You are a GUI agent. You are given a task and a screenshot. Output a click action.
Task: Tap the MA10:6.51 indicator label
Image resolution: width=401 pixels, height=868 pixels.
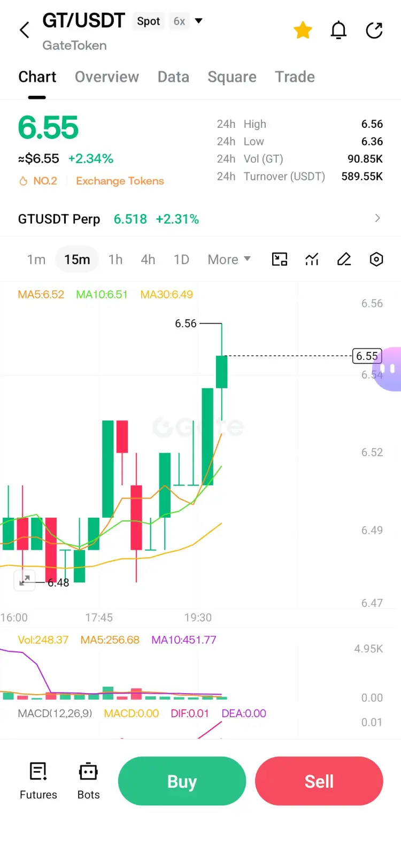coord(102,295)
